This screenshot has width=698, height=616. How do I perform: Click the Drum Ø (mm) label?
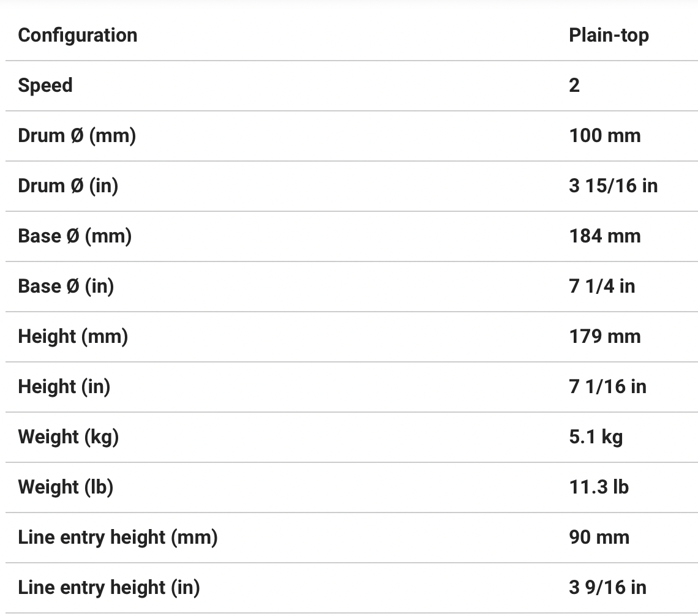[77, 136]
